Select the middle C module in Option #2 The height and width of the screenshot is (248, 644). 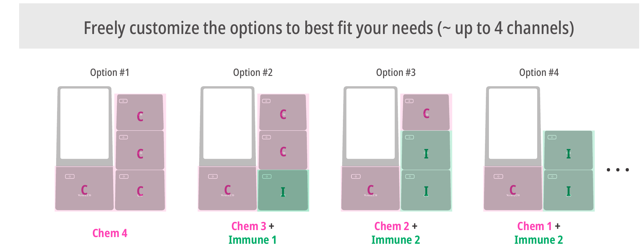click(x=283, y=150)
